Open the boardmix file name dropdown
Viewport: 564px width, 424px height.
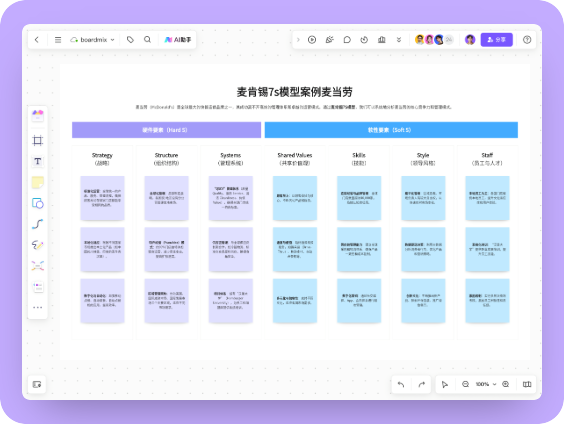92,40
